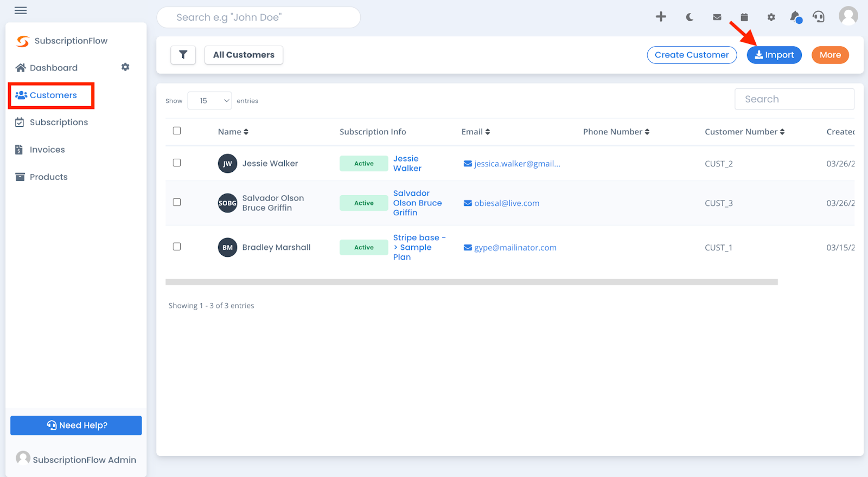Click the global search field

259,17
